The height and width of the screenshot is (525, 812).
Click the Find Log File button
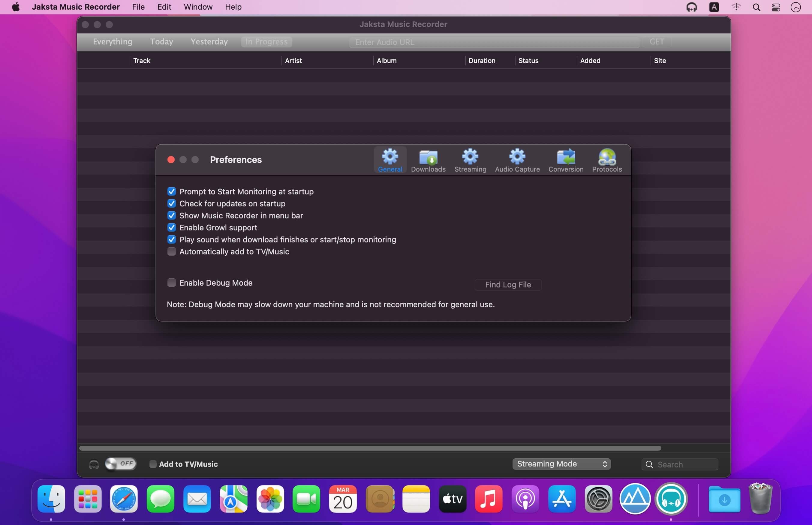tap(508, 285)
